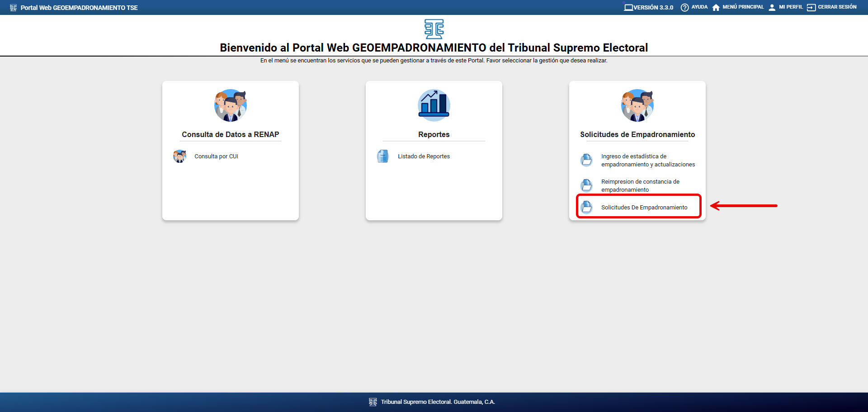This screenshot has height=412, width=868.
Task: Open AYUDA from the top bar
Action: pyautogui.click(x=699, y=7)
